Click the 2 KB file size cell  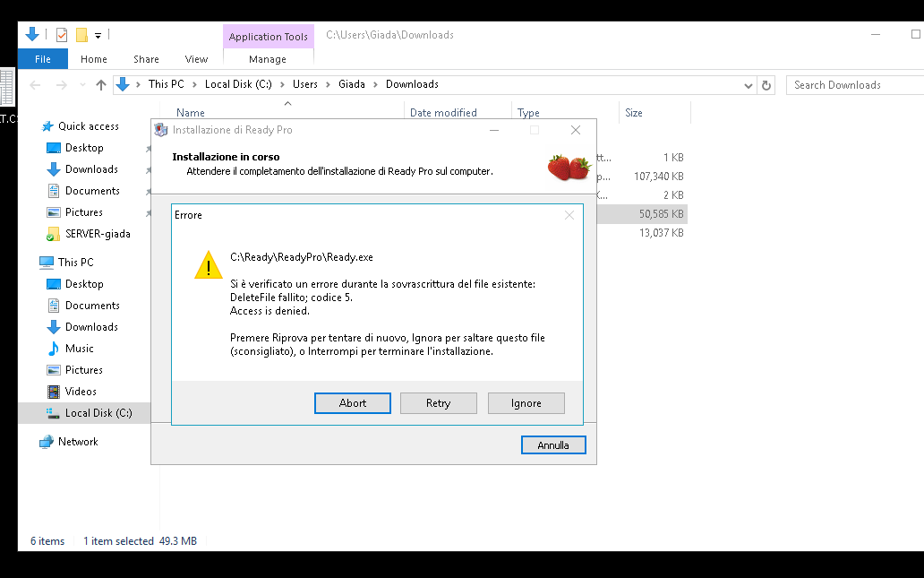click(673, 195)
